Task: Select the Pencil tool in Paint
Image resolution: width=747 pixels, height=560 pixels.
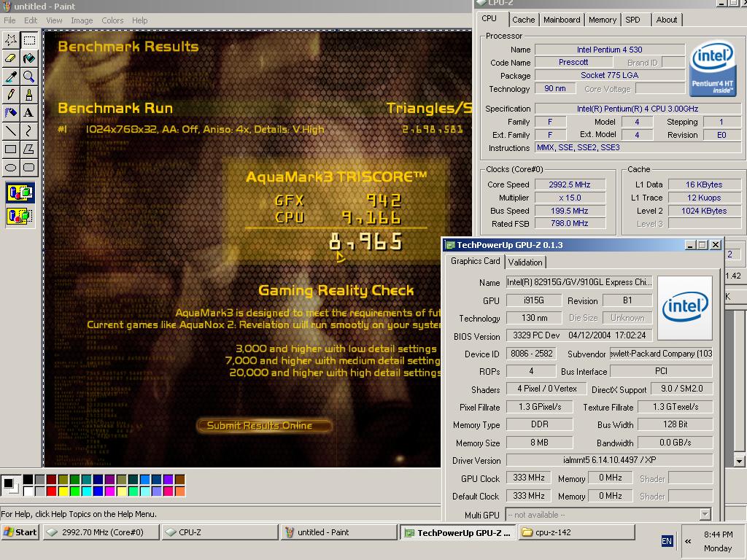Action: [x=11, y=94]
